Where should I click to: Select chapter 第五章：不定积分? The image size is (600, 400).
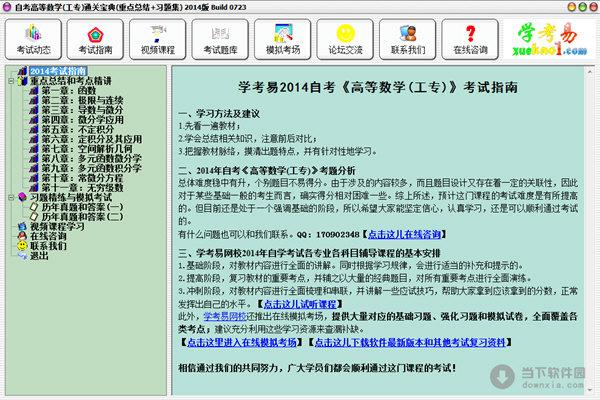78,130
